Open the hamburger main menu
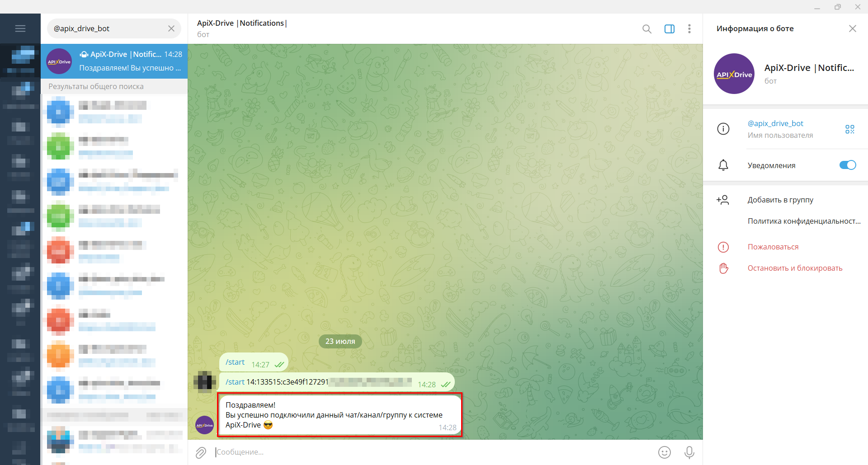The image size is (868, 465). (x=20, y=28)
